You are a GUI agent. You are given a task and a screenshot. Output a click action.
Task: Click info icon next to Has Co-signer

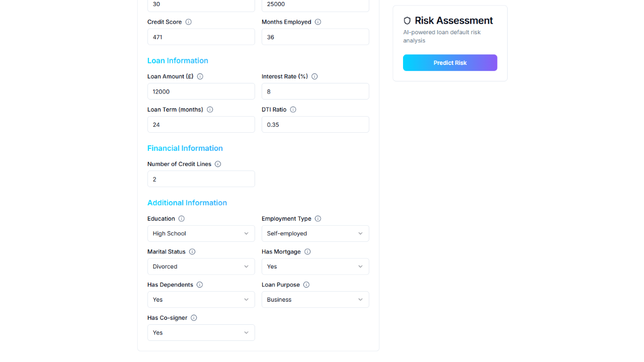click(194, 318)
